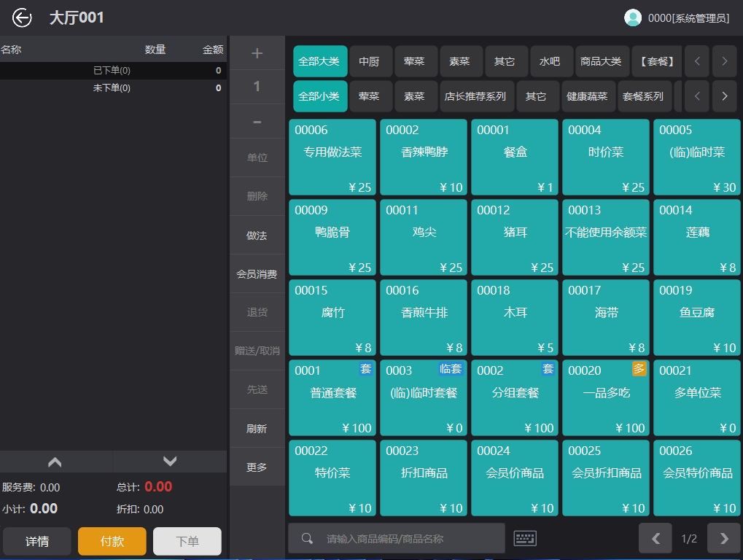Go to previous product page arrow
743x560 pixels.
(x=656, y=539)
